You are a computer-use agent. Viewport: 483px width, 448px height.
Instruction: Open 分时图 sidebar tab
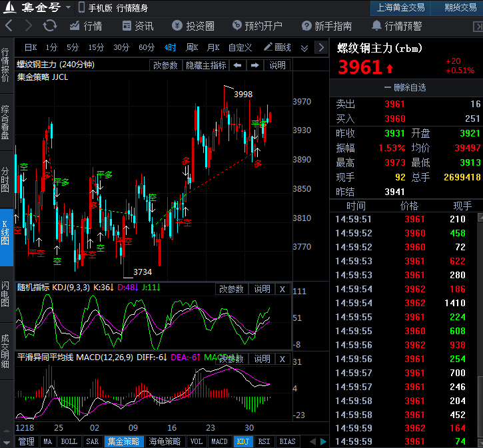pos(5,180)
